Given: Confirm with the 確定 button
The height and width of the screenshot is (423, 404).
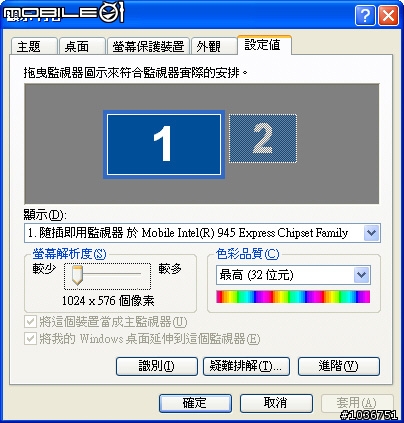Looking at the screenshot, I should pos(195,403).
